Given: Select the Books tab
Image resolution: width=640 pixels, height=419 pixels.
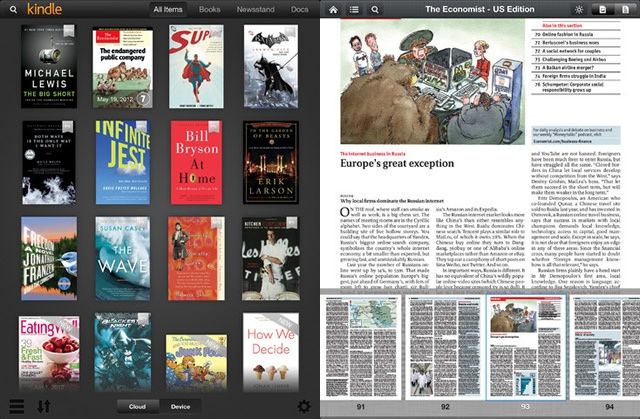Looking at the screenshot, I should point(210,9).
